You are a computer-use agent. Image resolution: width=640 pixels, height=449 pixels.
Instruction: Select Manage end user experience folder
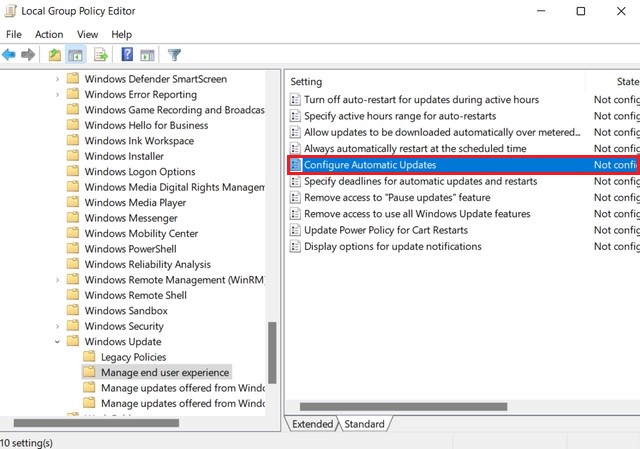click(157, 372)
